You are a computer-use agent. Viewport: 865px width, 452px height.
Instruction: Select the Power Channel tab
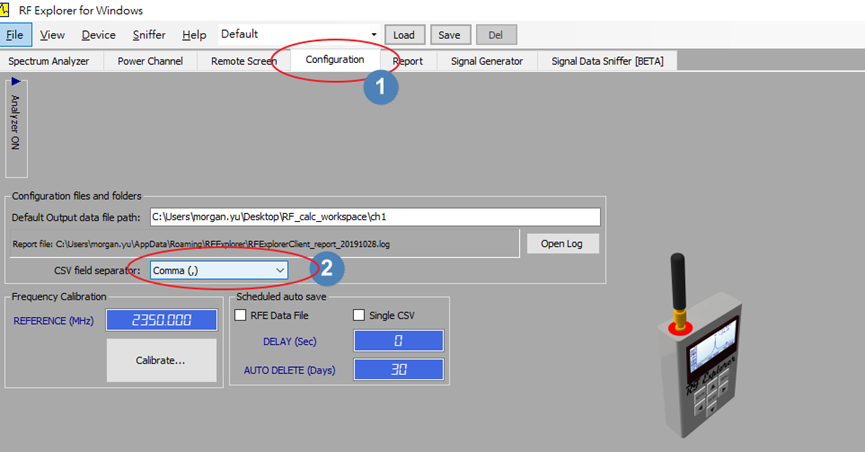(150, 61)
